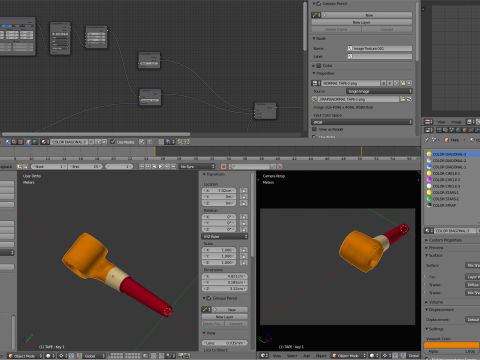Click the orange Viewport Color swatch
480x360 pixels.
coord(452,345)
